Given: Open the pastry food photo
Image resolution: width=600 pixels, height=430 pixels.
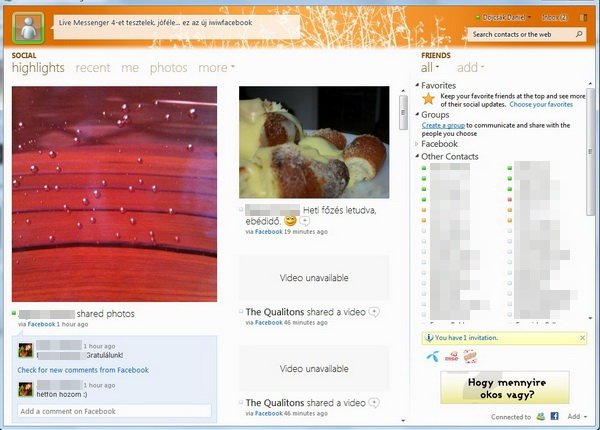Looking at the screenshot, I should pos(314,142).
